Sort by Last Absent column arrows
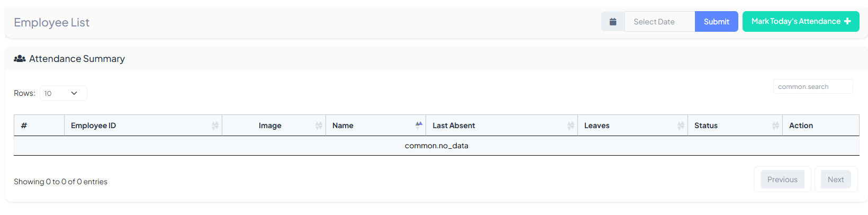 (571, 126)
